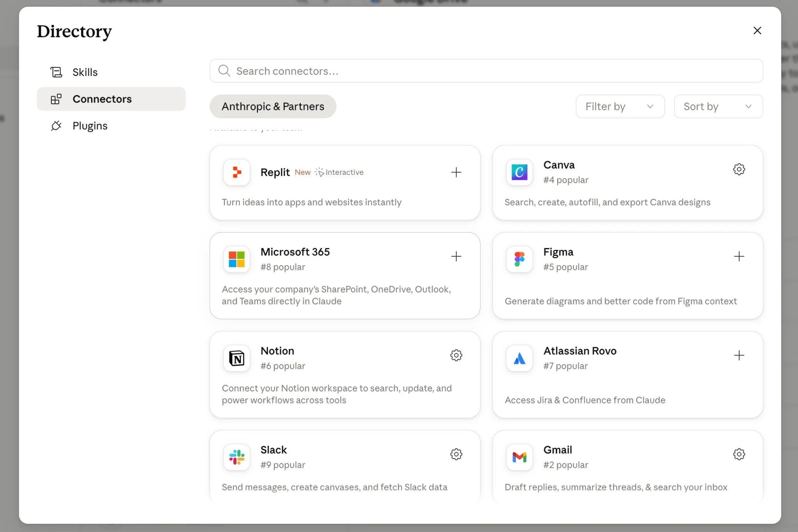
Task: Click the '#4 popular' label
Action: 566,180
